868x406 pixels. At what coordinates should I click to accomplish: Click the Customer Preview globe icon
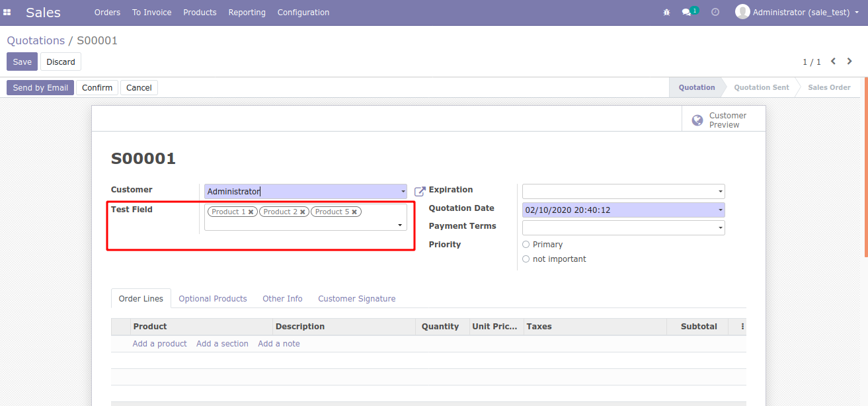pos(697,120)
